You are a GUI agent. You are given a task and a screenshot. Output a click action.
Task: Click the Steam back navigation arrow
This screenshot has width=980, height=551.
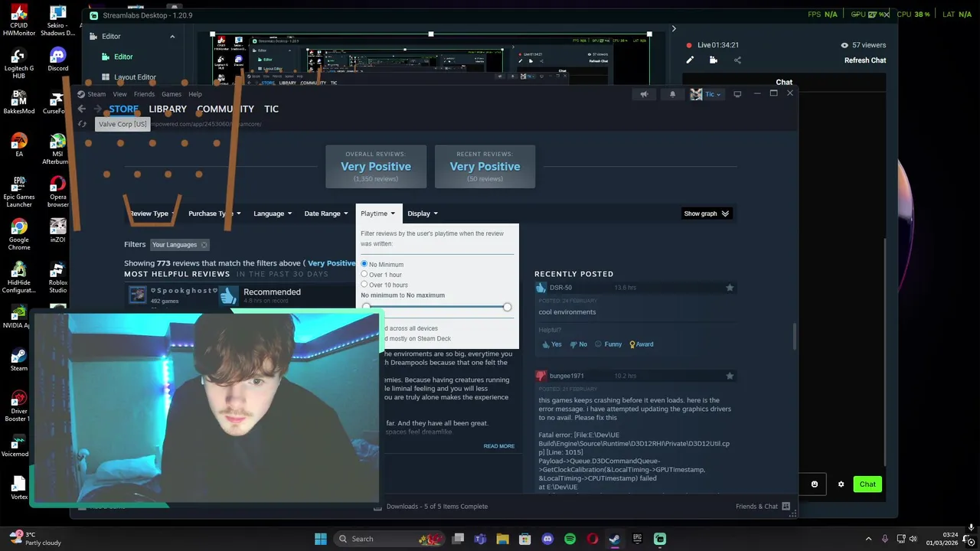pos(81,109)
